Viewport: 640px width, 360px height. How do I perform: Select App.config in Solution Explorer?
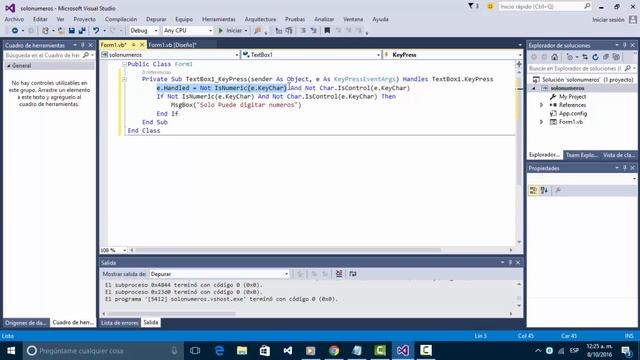573,113
